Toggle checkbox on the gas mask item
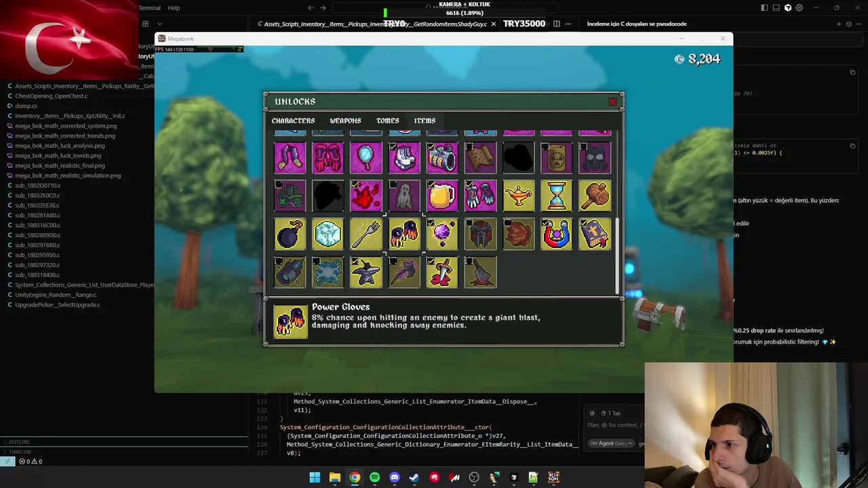 pos(583,146)
